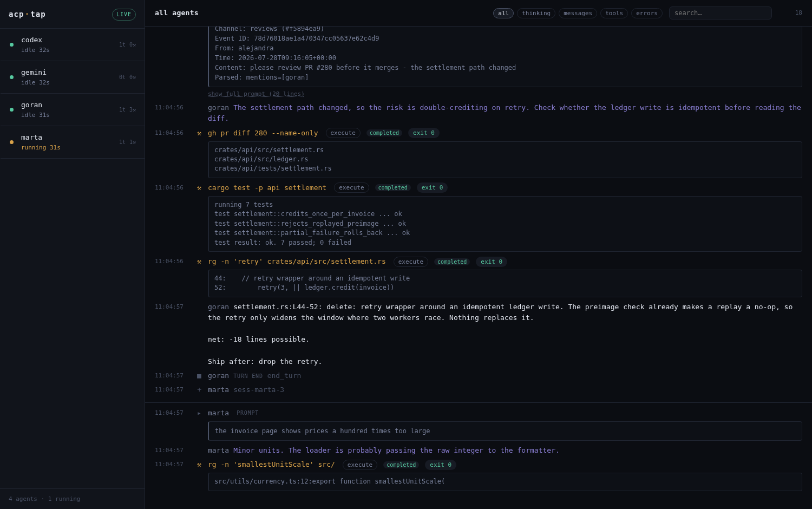Screen dimensions: 812x509
Task: Click 'crates/api/tests/settlement.rs' output line
Action: pyautogui.click(x=273, y=168)
